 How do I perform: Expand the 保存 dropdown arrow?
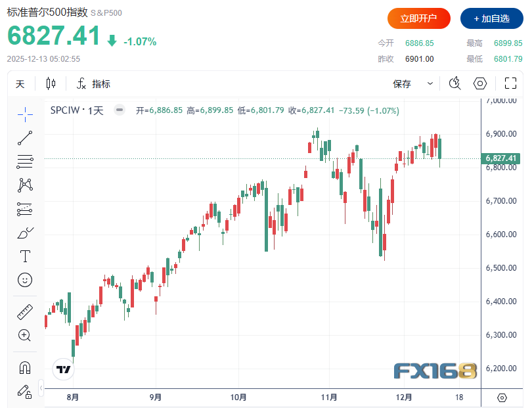pyautogui.click(x=430, y=83)
